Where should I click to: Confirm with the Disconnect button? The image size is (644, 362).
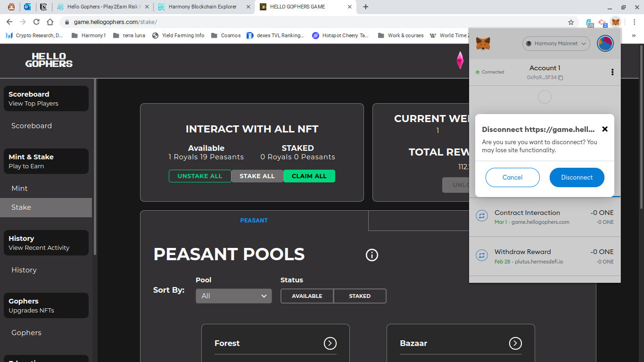(577, 177)
